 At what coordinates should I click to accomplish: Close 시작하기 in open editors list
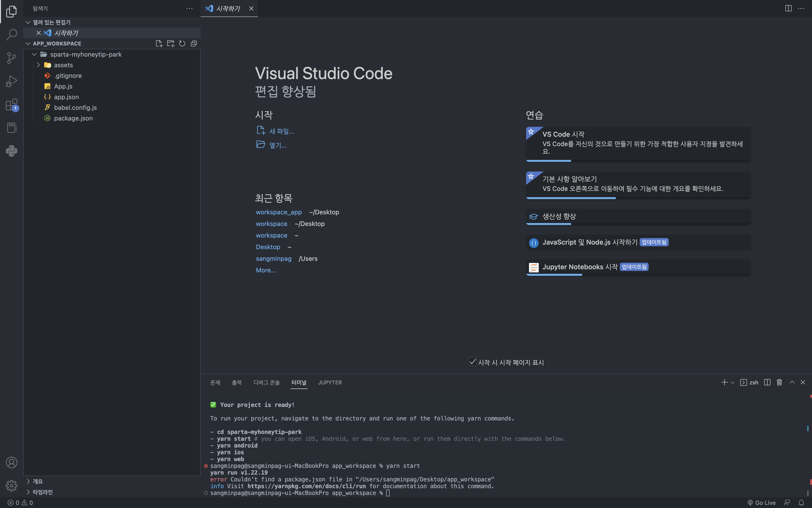(x=39, y=33)
